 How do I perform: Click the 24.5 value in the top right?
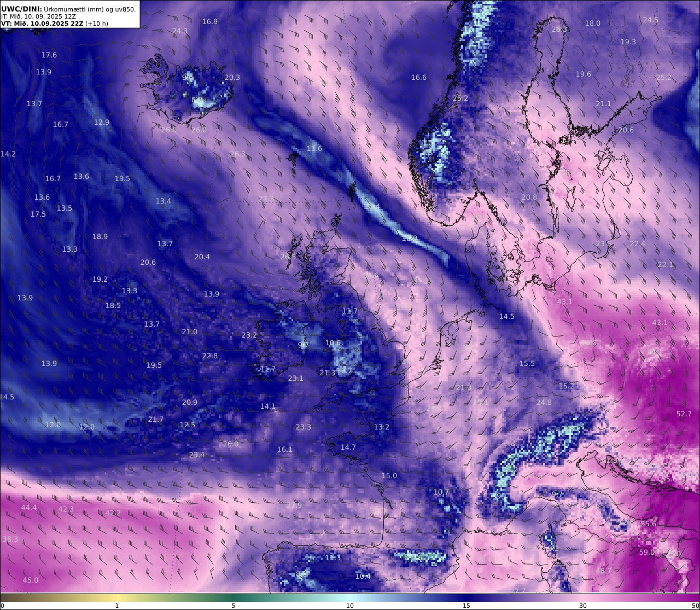click(651, 20)
